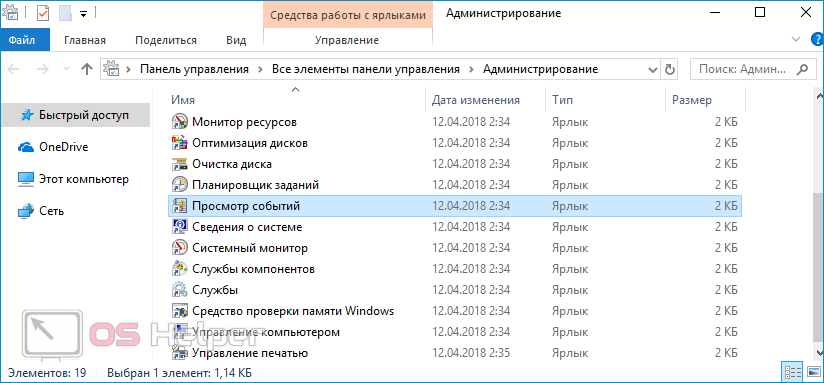Select the Службы компонентов icon
The width and height of the screenshot is (824, 383).
coord(180,269)
